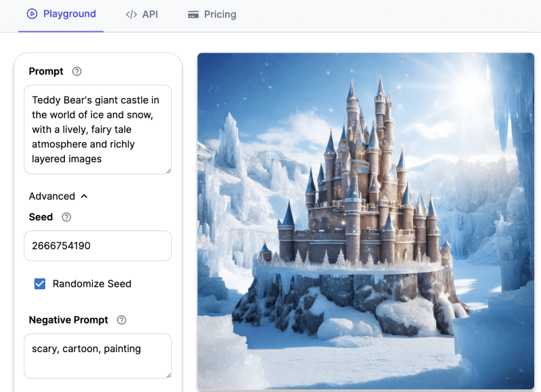
Task: Click the code brackets icon beside API
Action: coord(131,14)
